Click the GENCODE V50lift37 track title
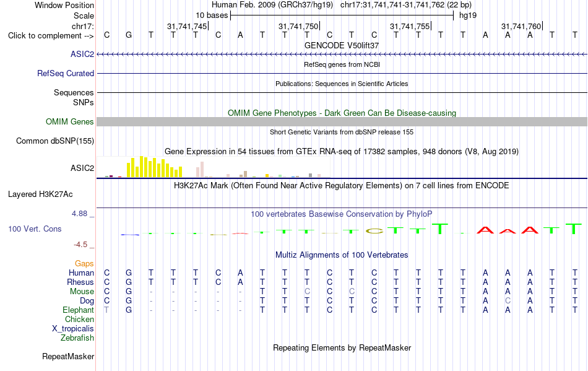This screenshot has height=371, width=588. coord(342,45)
